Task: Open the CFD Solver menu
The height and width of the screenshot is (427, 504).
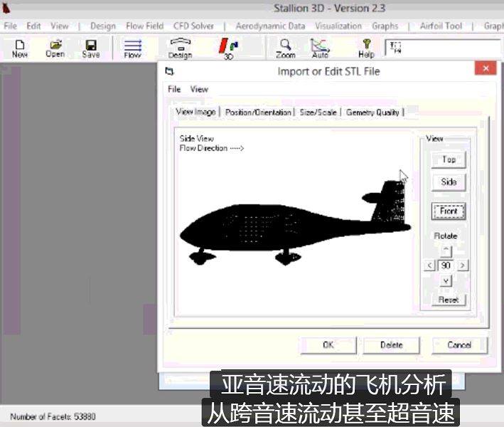Action: pyautogui.click(x=193, y=26)
